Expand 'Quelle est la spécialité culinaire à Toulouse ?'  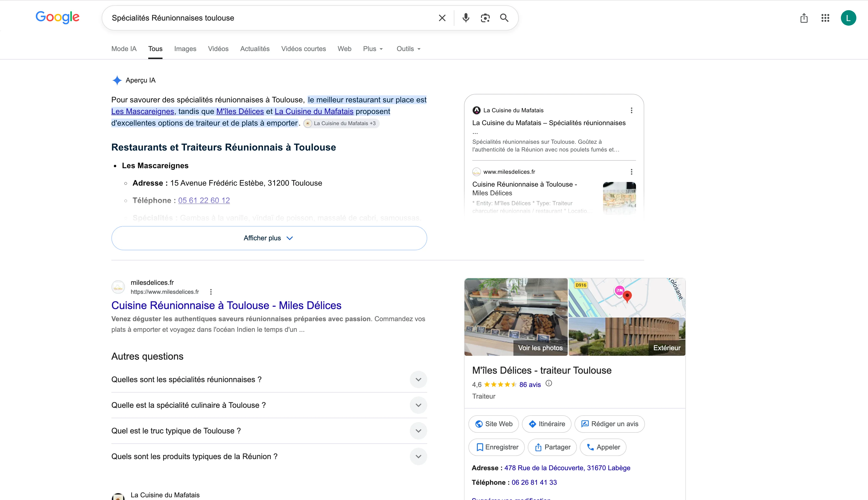tap(269, 405)
